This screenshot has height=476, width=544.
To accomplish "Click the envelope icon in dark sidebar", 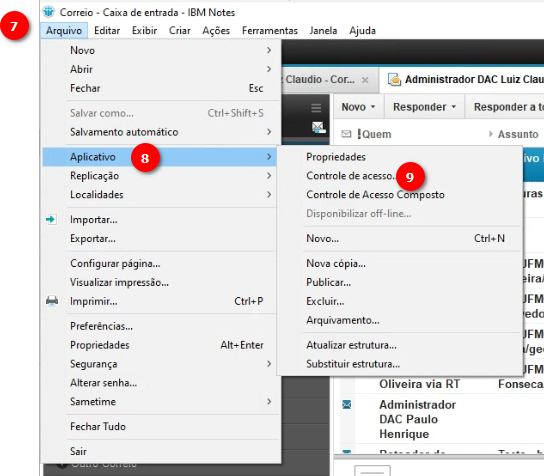I will tap(318, 127).
